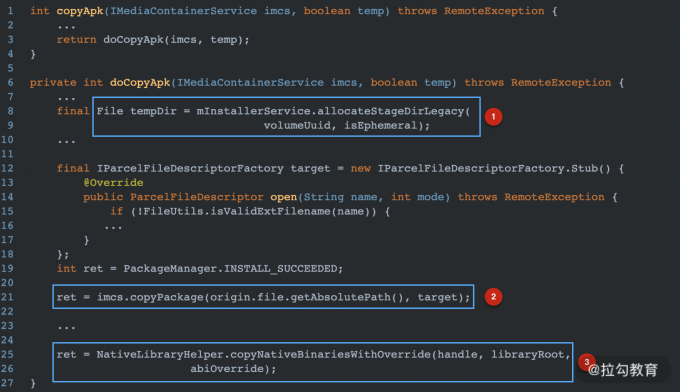Click the @Override annotation on line 13
The width and height of the screenshot is (680, 392).
pyautogui.click(x=114, y=183)
